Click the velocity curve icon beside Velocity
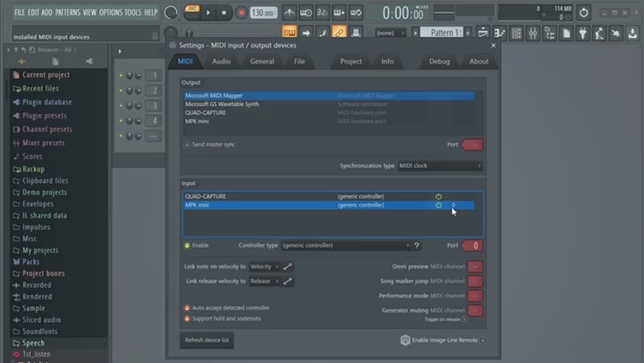The image size is (644, 363). (x=287, y=267)
